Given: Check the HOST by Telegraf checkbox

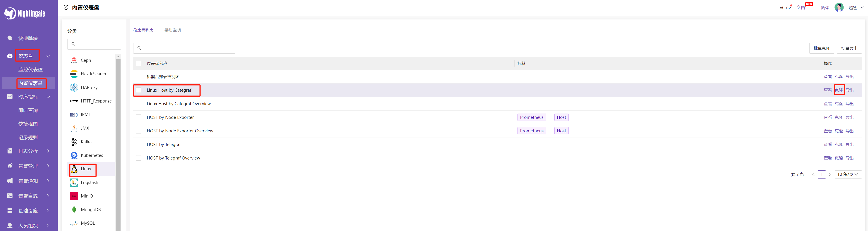Looking at the screenshot, I should pos(139,144).
